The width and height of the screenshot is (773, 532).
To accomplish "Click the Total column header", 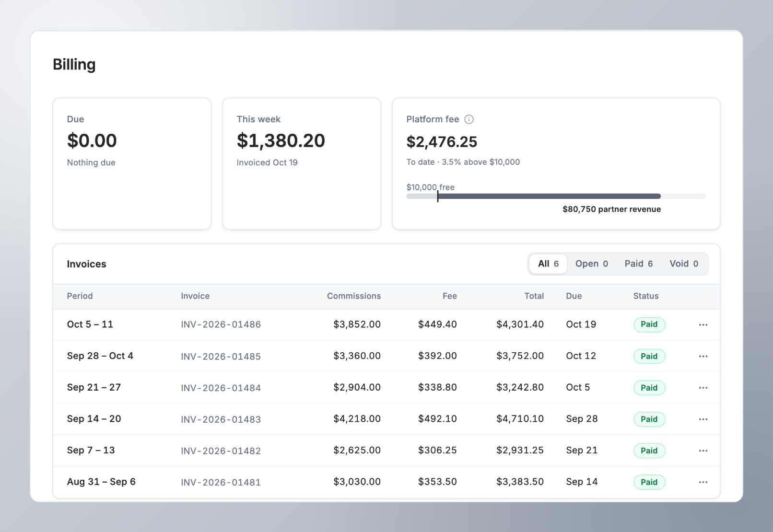I will click(534, 296).
